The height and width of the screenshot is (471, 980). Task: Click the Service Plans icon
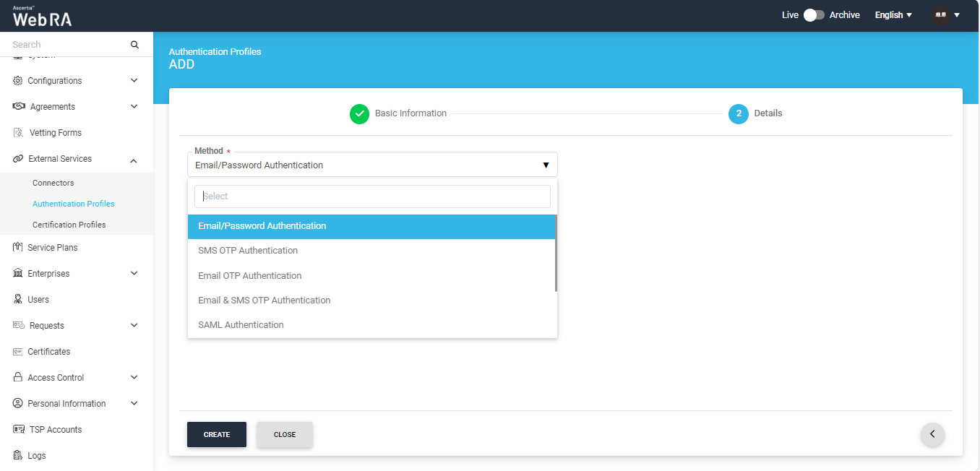[x=18, y=248]
